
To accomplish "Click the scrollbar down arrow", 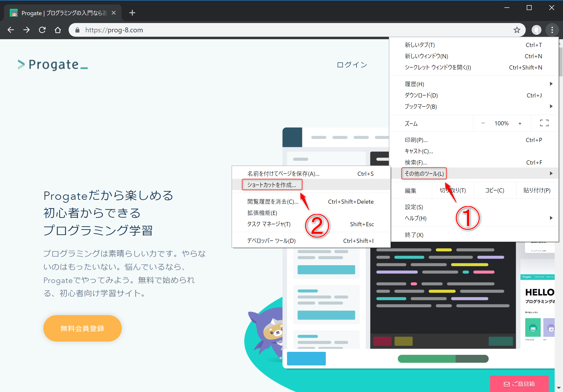I will pyautogui.click(x=559, y=388).
